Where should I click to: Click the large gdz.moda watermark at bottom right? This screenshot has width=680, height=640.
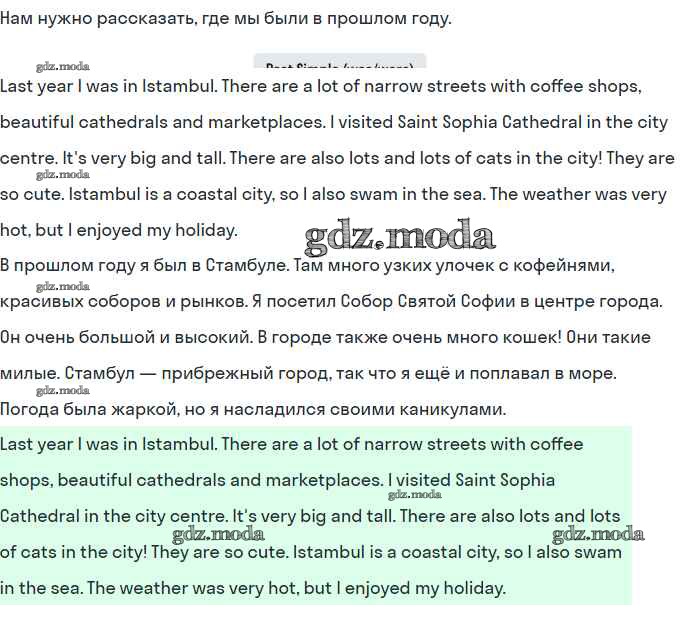click(598, 533)
